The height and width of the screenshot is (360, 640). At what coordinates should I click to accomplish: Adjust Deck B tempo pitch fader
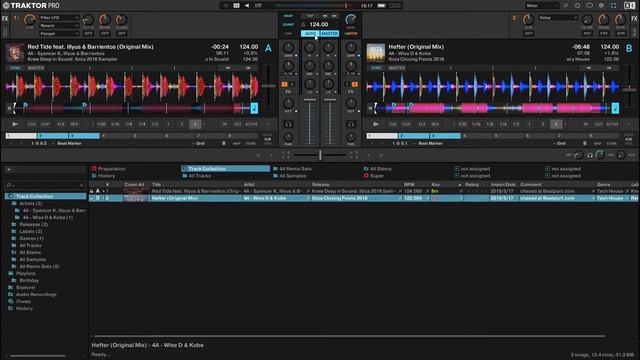(629, 88)
